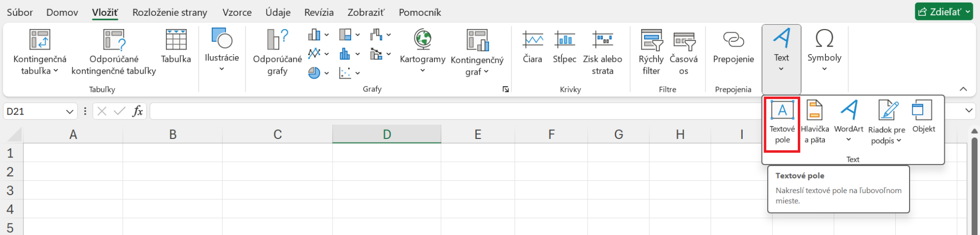
Task: Select column G header
Action: pyautogui.click(x=619, y=134)
